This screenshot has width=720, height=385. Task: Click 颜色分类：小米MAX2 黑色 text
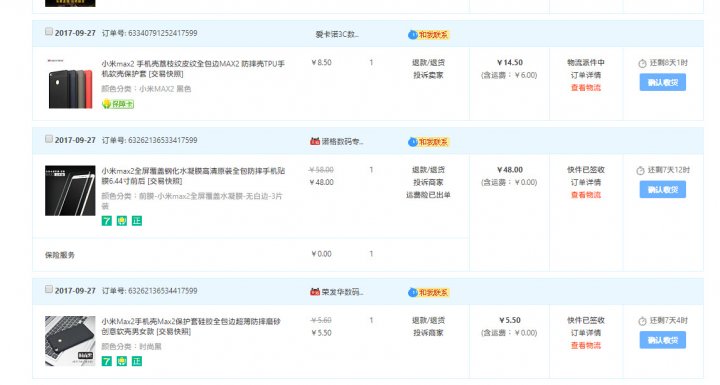(146, 89)
